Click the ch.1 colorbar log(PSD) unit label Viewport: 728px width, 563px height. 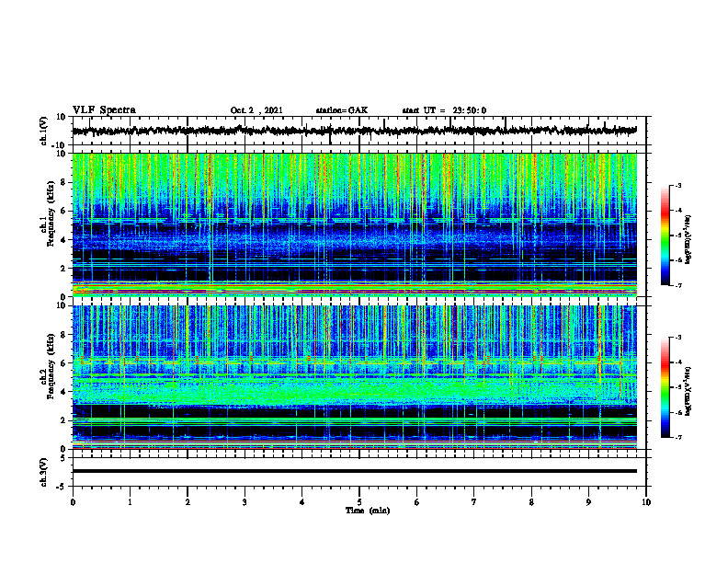pos(688,240)
